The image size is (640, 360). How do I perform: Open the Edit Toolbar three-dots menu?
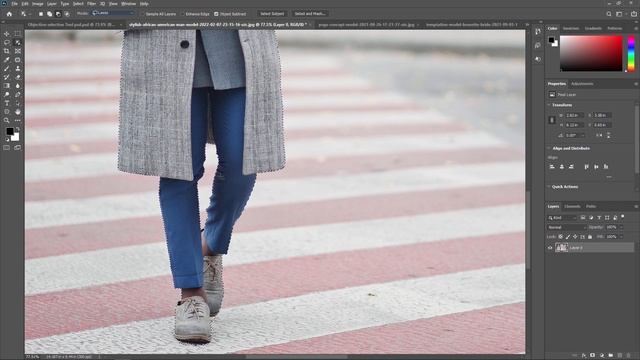point(18,120)
